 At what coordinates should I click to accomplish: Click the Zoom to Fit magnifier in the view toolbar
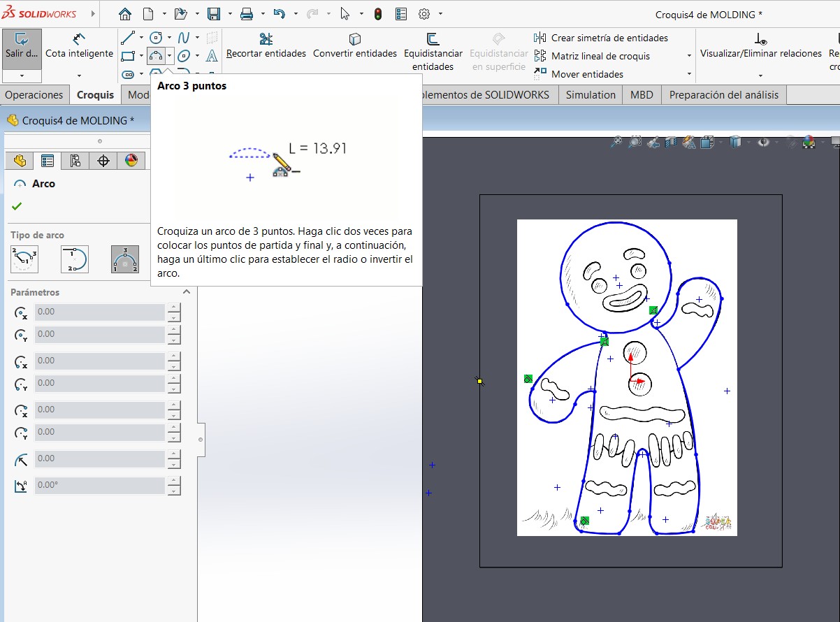[x=616, y=143]
